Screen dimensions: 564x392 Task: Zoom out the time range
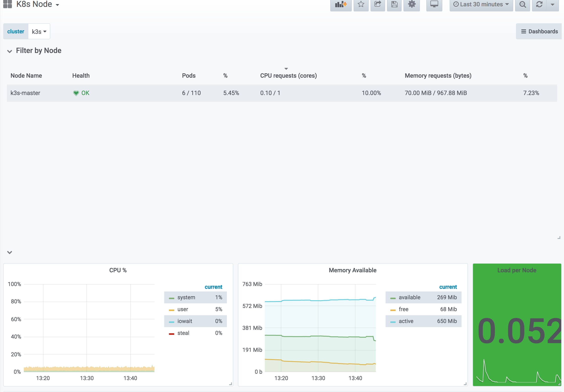(x=522, y=5)
